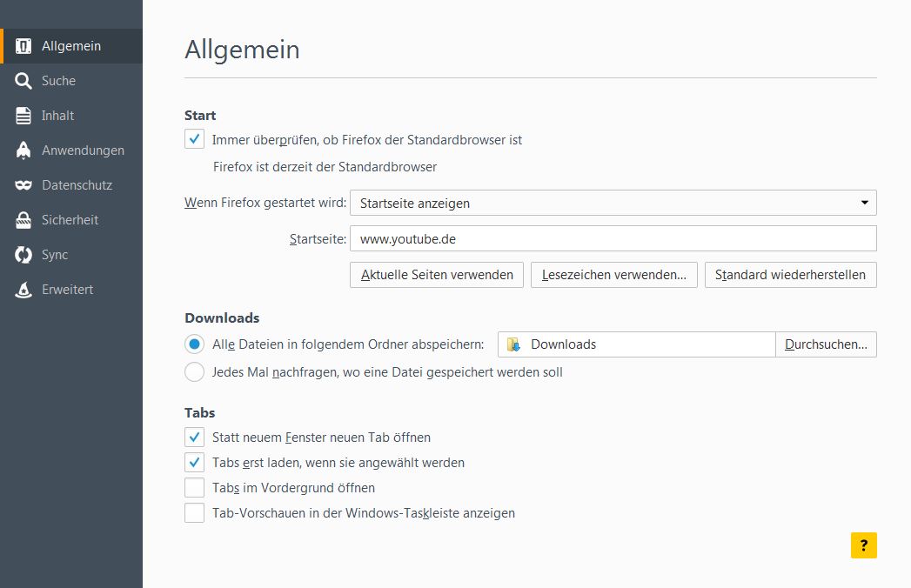Uncheck the default browser check option
Screen dimensions: 911x588
tap(195, 139)
